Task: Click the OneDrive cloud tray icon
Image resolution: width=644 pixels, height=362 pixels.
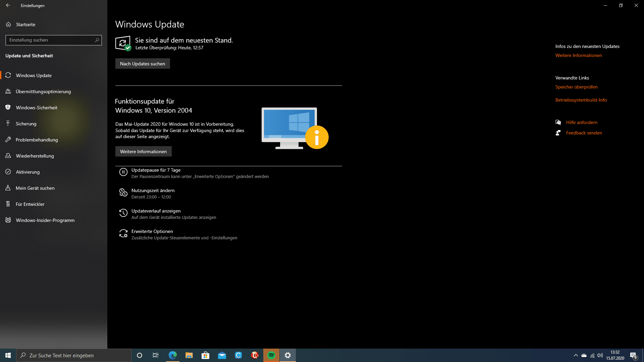Action: (x=584, y=355)
